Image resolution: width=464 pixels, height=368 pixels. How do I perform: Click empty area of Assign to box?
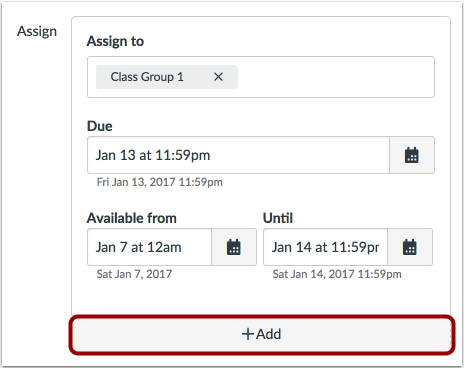pyautogui.click(x=335, y=77)
